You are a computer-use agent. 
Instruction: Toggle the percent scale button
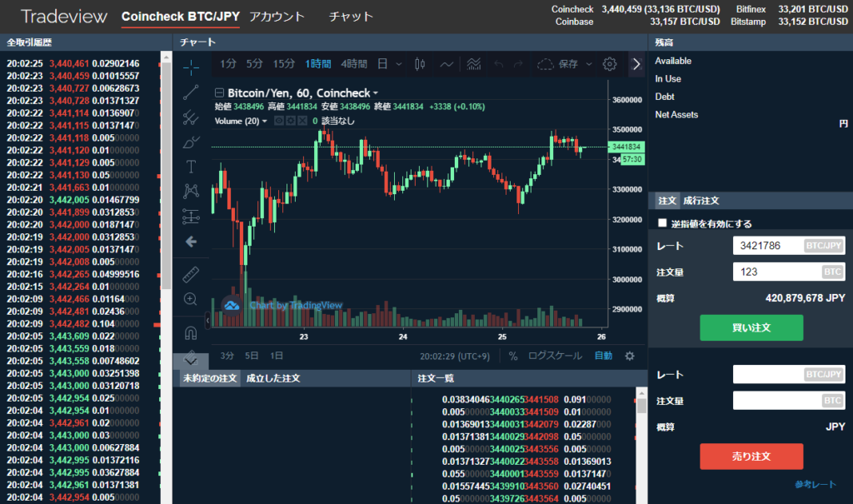513,356
